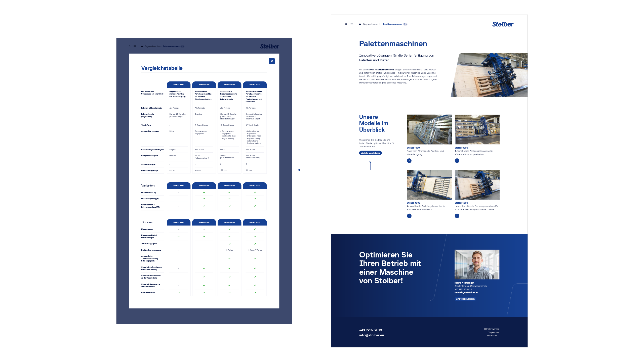Click the Anzahl der Nagler row label

point(148,164)
